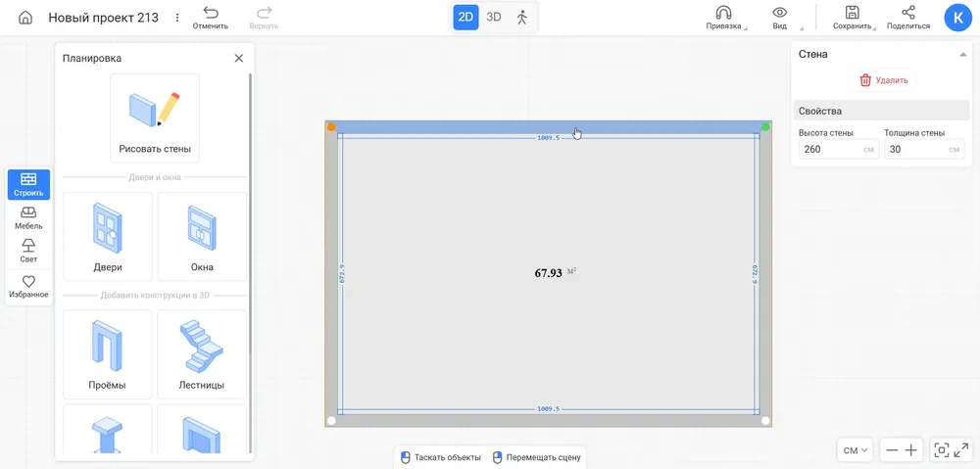Delete the selected wall with Удалить

click(883, 80)
